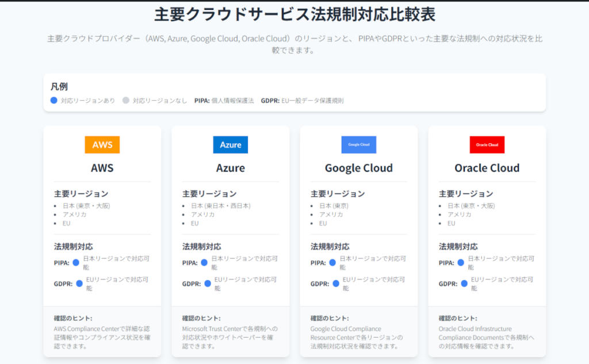This screenshot has height=364, width=589.
Task: Click 確認のヒント heading in the Google Cloud card
Action: pos(330,318)
